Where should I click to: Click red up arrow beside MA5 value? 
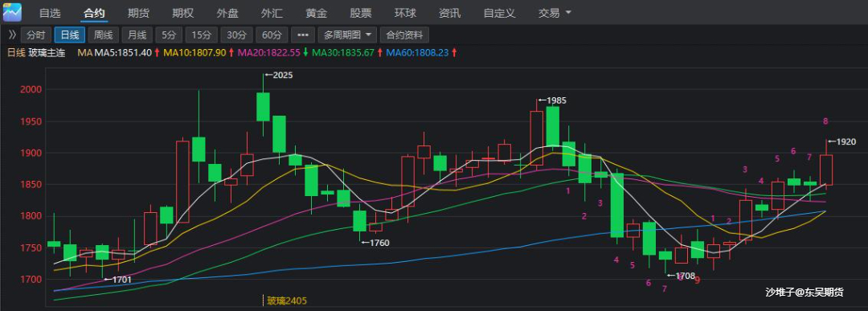(x=158, y=53)
